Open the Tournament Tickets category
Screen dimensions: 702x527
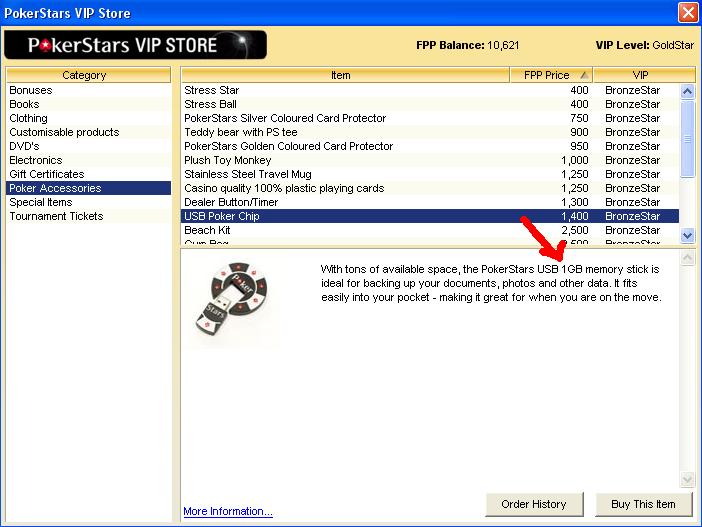[56, 216]
